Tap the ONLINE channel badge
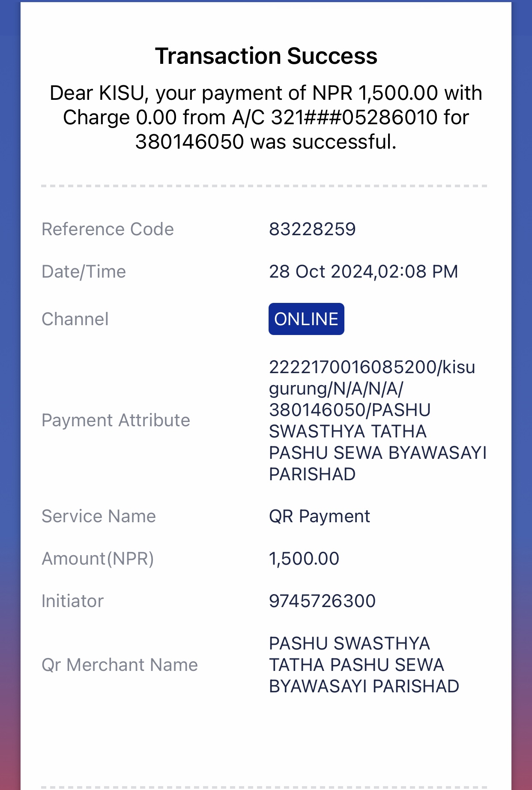Viewport: 532px width, 790px height. [306, 319]
